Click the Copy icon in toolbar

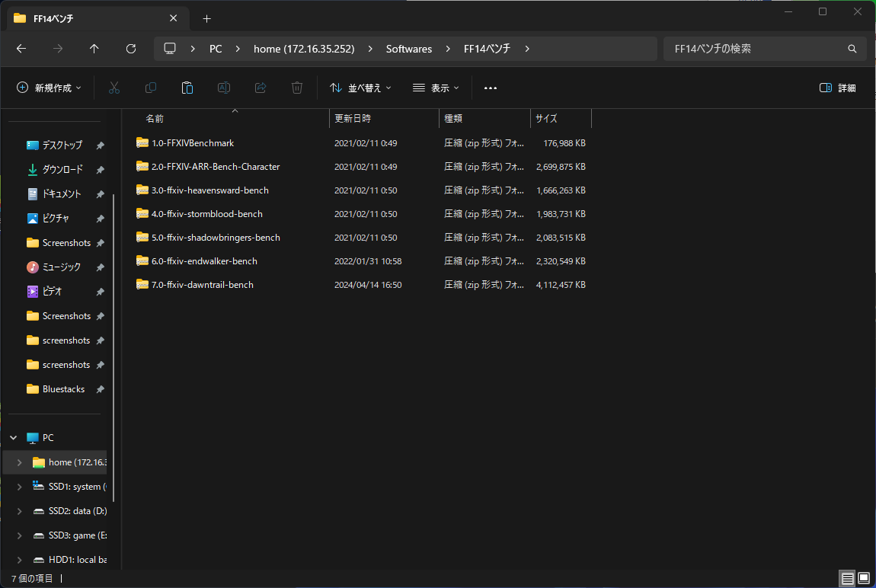click(x=151, y=88)
